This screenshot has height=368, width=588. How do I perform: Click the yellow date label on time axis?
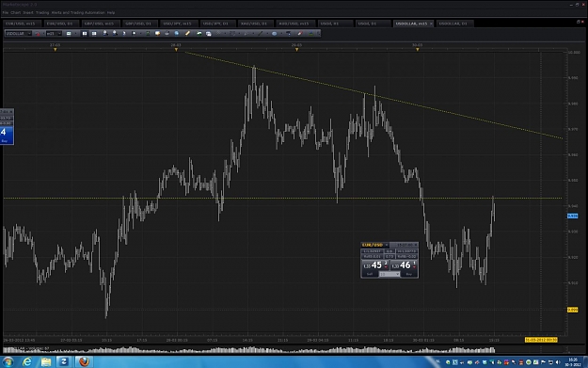coord(541,340)
